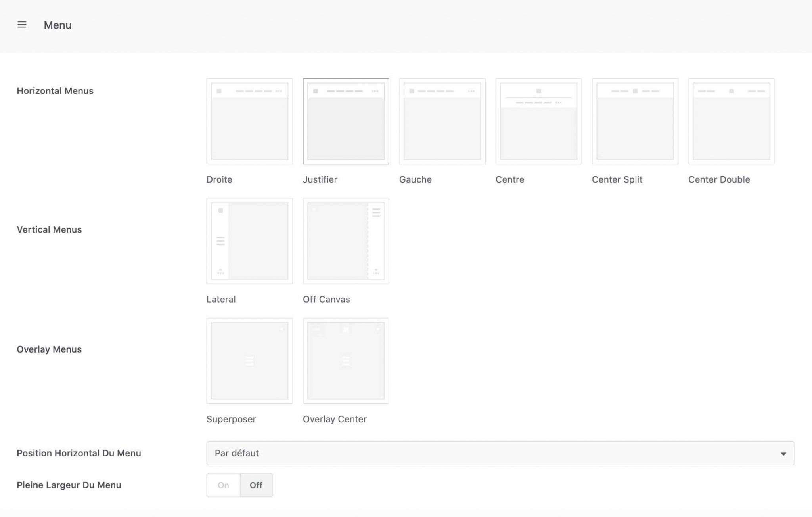Click the Off state of Pleine Largeur Du Menu
The image size is (812, 517).
tap(256, 485)
